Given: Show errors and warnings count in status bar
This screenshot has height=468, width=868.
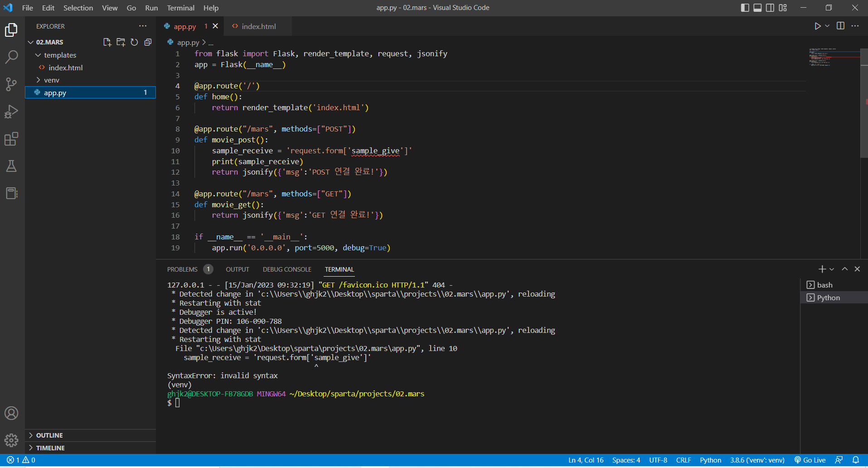Looking at the screenshot, I should [21, 460].
